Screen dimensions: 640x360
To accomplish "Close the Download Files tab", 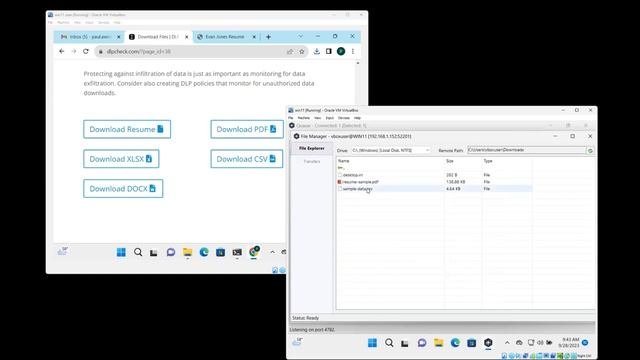I will (x=187, y=37).
